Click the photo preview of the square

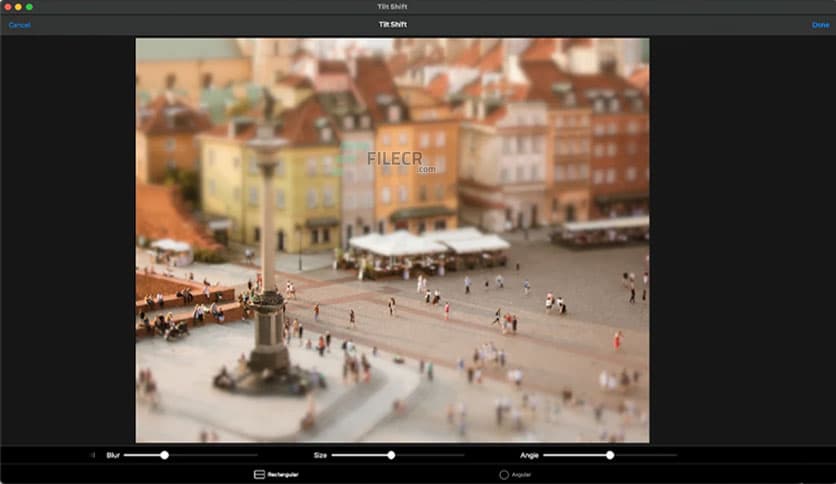pos(392,240)
